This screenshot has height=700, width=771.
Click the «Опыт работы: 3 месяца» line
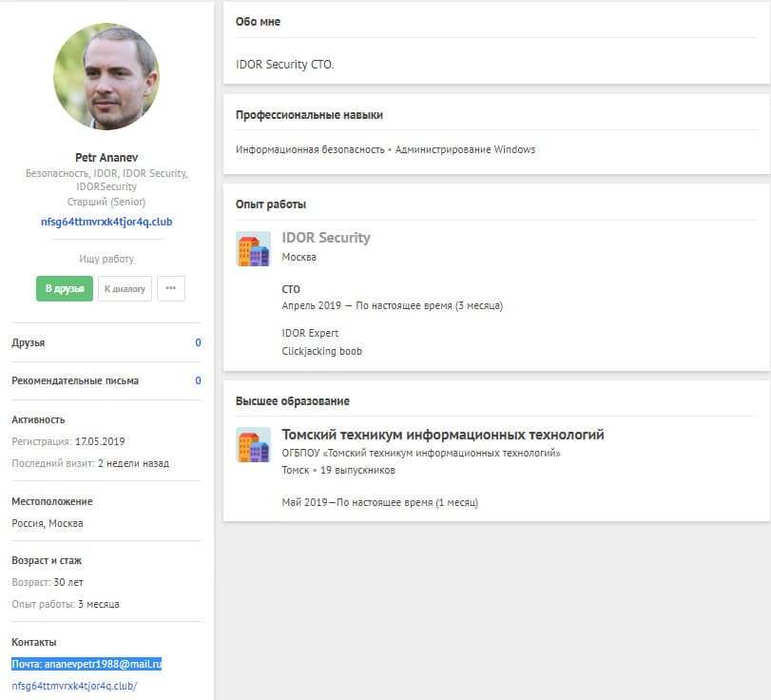click(66, 604)
